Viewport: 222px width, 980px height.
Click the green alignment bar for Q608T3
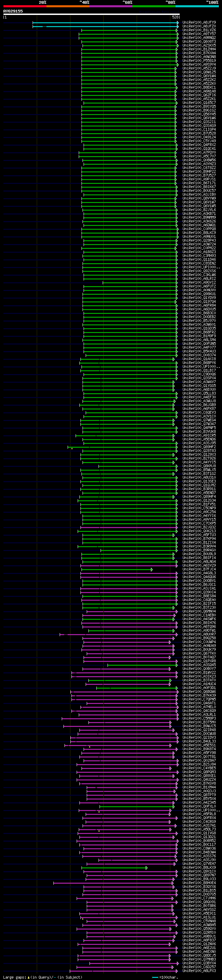point(129,42)
